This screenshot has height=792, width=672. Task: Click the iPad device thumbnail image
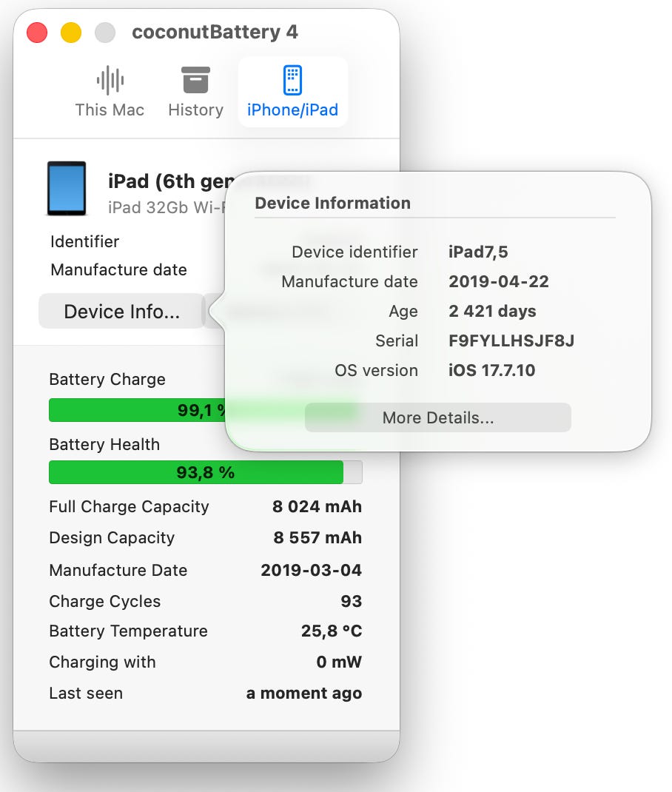[x=67, y=189]
